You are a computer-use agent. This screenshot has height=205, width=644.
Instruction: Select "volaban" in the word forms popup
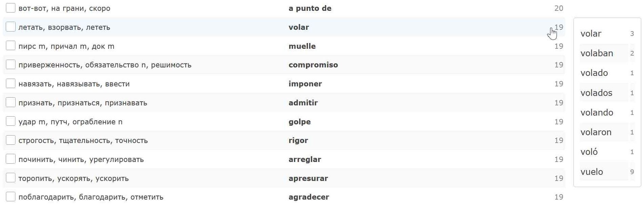coord(597,53)
